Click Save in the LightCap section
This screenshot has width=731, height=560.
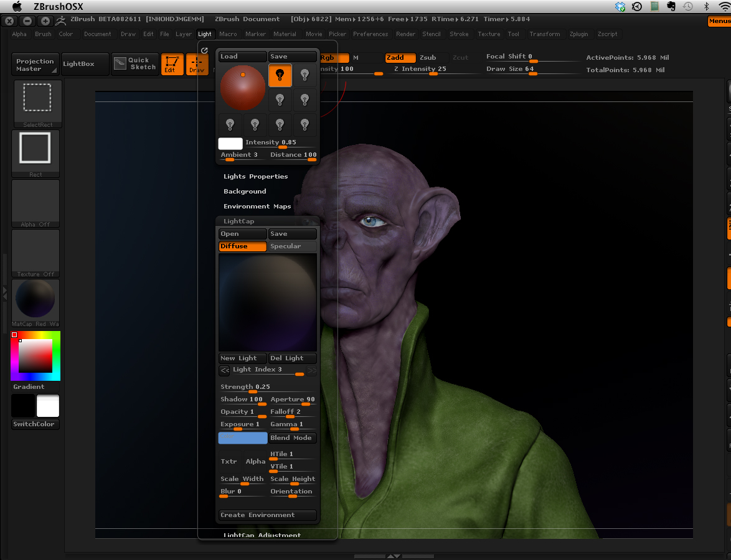pos(292,233)
